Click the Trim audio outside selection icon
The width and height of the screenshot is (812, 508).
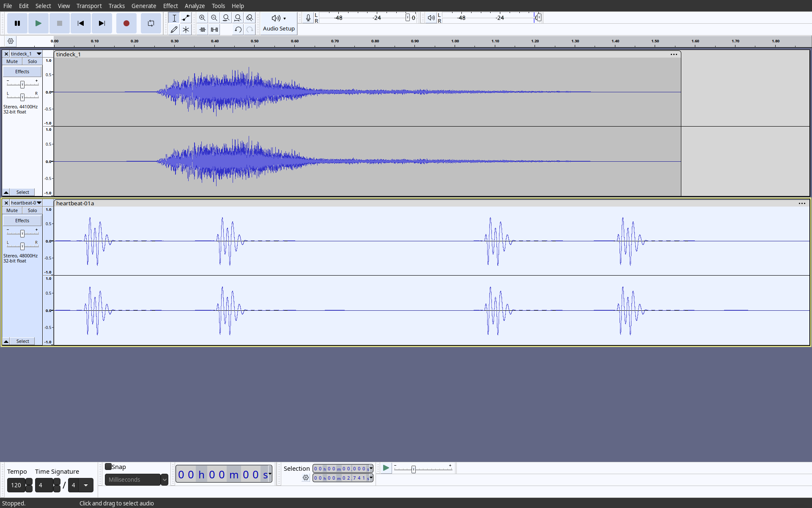(x=203, y=30)
